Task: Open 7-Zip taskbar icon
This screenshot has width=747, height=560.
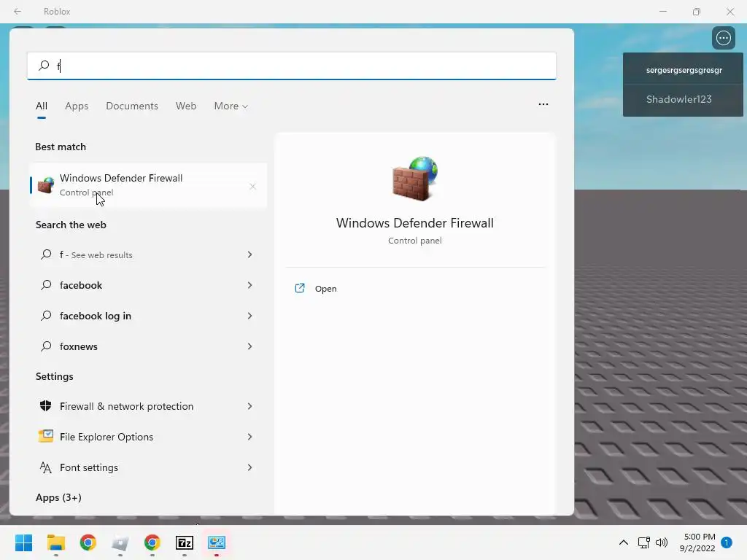Action: [185, 542]
